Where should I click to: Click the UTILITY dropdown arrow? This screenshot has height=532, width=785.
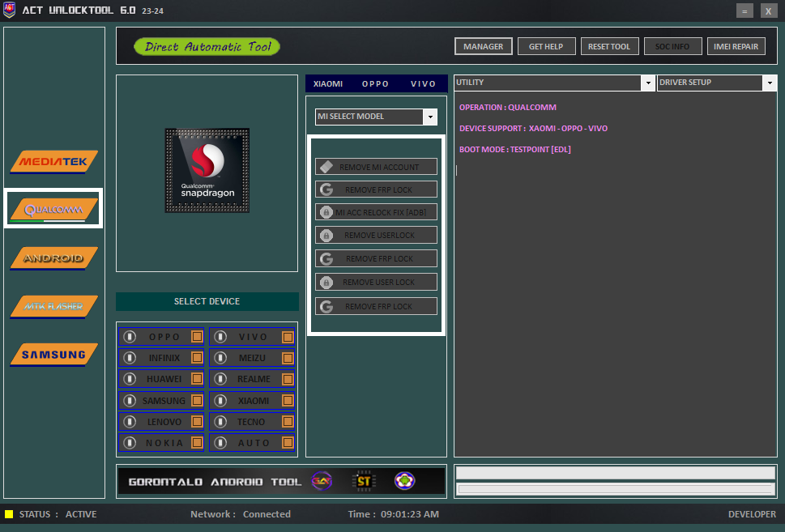coord(648,83)
